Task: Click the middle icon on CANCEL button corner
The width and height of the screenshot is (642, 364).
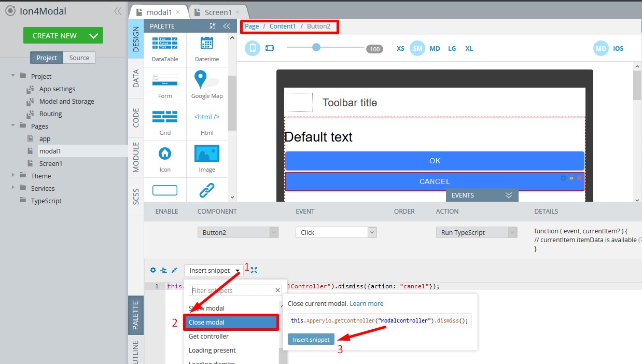Action: pyautogui.click(x=571, y=178)
